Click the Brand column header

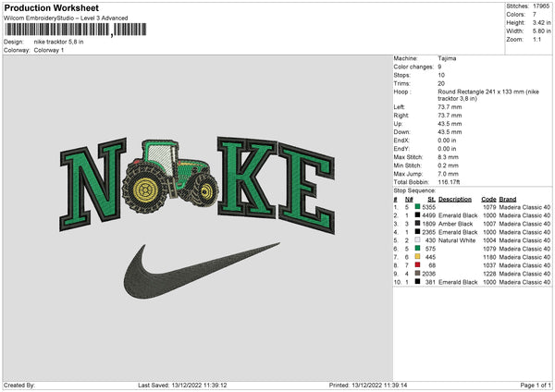point(508,199)
